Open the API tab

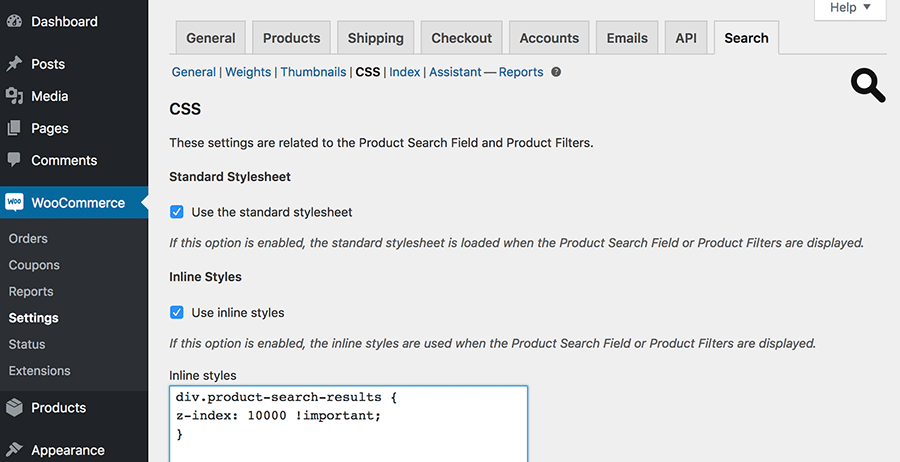(x=686, y=38)
